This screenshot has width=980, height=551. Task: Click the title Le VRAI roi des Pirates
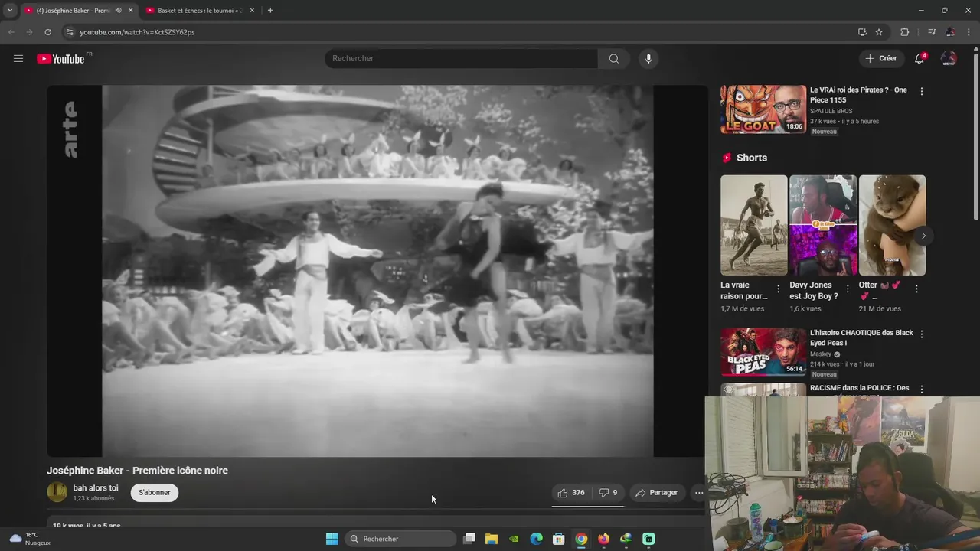click(x=858, y=95)
